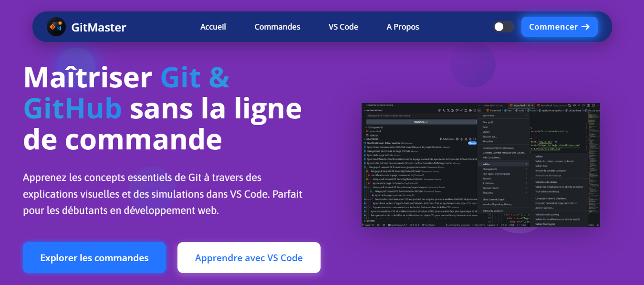Click the checkmark on the Validation bar
The image size is (644, 285).
pos(426,122)
